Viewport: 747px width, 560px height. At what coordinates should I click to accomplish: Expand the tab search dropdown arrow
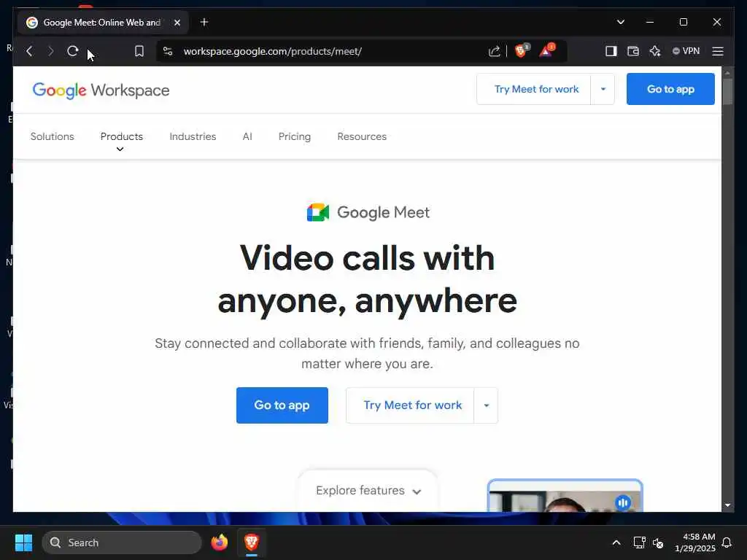click(620, 22)
